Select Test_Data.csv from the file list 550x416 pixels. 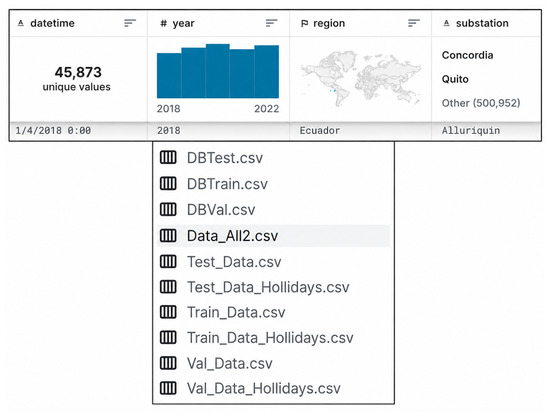click(234, 262)
